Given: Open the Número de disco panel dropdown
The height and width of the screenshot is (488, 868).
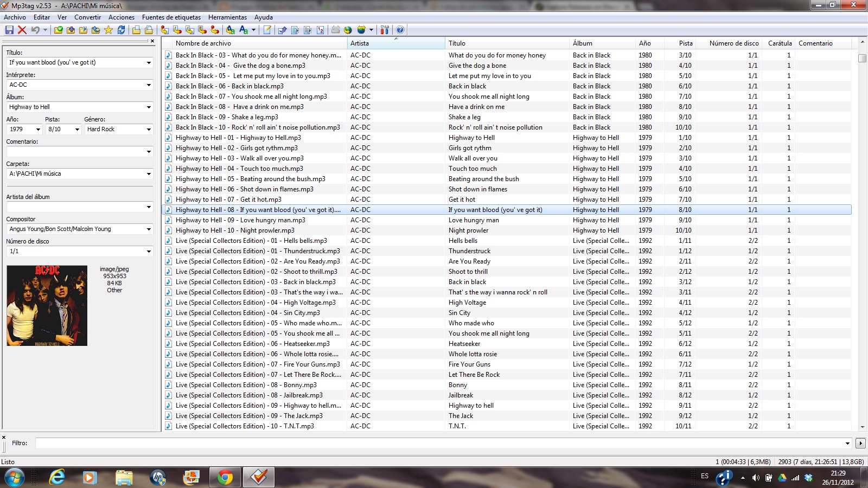Looking at the screenshot, I should point(149,252).
